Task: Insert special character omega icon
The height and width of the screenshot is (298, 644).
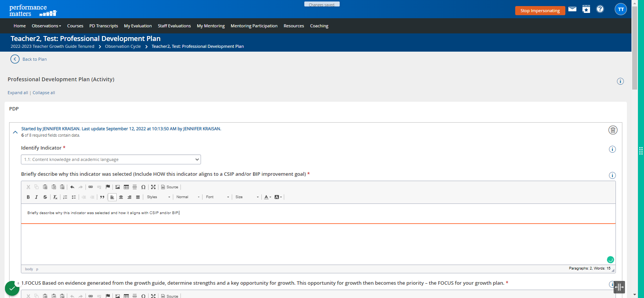Action: tap(143, 187)
